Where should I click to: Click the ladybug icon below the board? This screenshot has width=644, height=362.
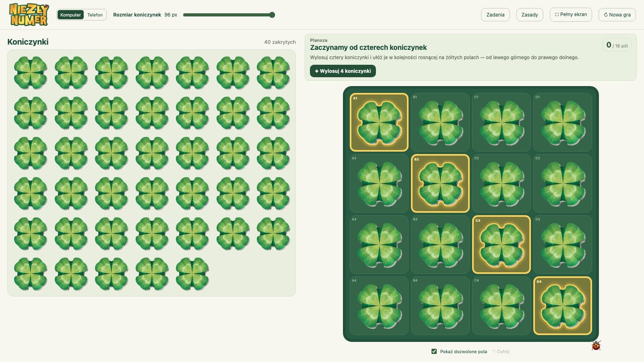(x=596, y=346)
